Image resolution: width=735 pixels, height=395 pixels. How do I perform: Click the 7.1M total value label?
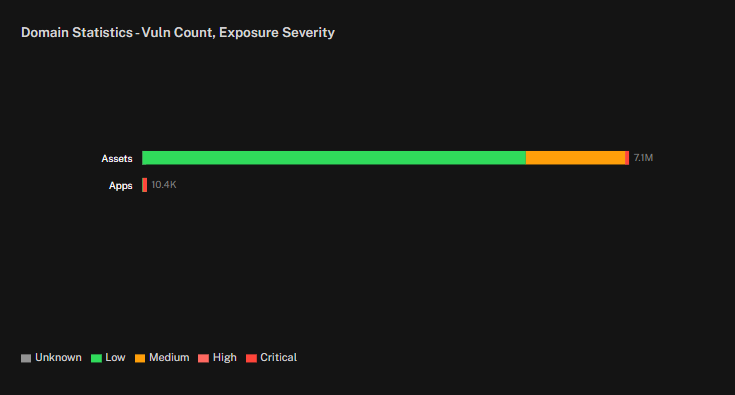pyautogui.click(x=643, y=158)
